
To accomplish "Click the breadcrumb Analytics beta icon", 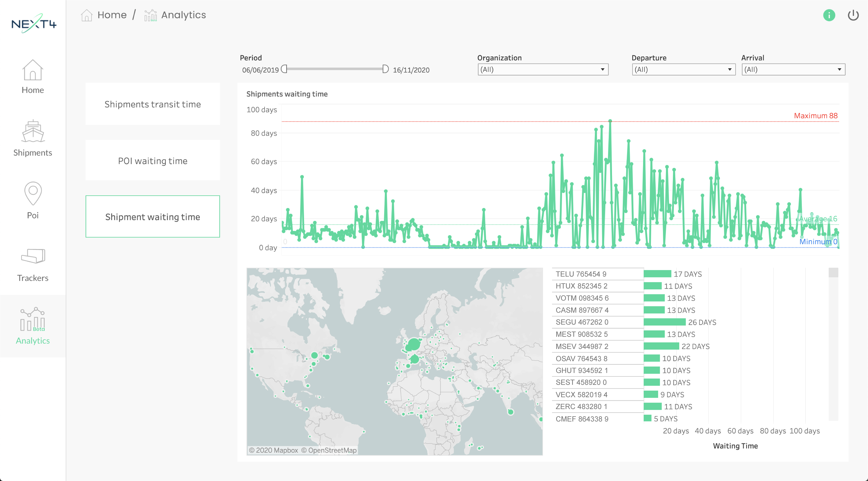I will coord(150,15).
